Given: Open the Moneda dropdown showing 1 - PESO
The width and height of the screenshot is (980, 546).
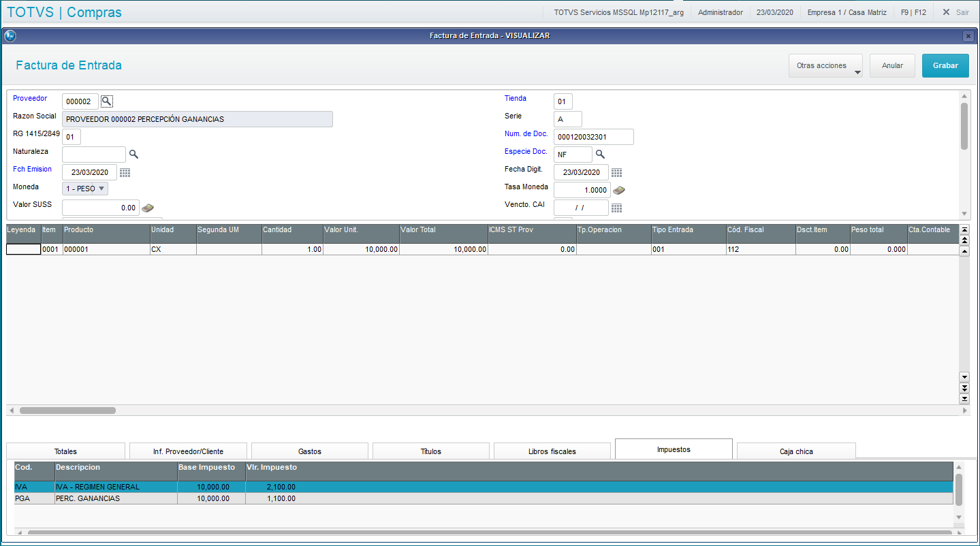Looking at the screenshot, I should click(x=85, y=189).
